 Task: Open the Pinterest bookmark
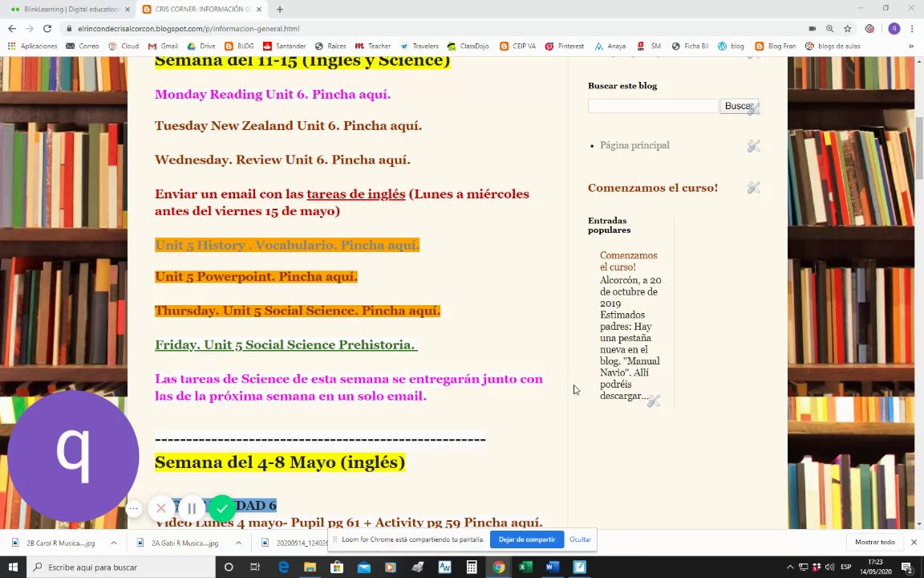coord(565,46)
